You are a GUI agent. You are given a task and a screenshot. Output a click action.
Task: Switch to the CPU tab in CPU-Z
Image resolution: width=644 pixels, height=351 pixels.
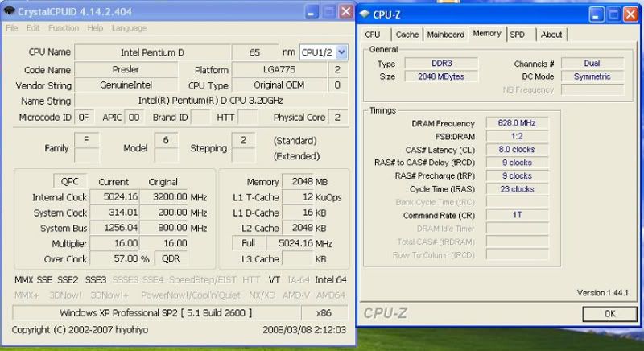(373, 35)
